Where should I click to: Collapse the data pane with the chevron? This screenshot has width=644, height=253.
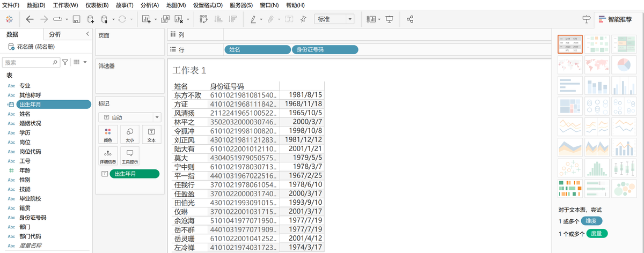click(87, 34)
